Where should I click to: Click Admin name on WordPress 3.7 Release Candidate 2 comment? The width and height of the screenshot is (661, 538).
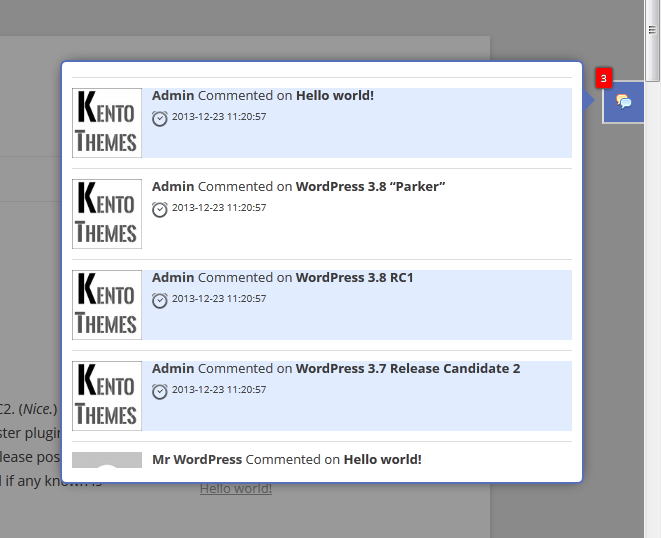click(173, 369)
